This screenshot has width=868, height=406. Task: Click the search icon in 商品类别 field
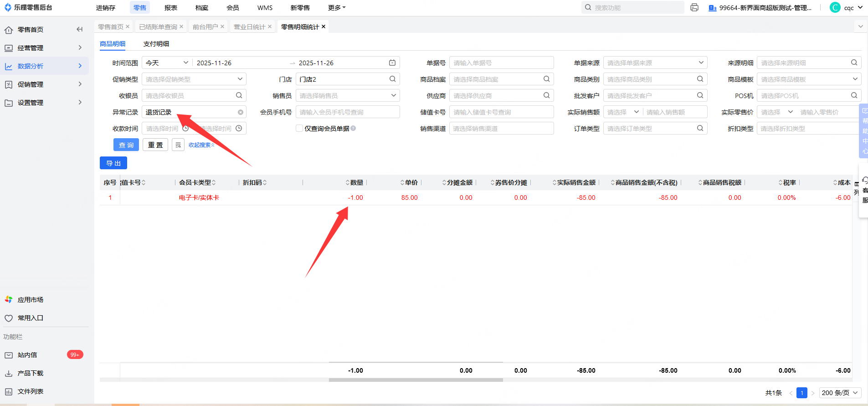700,79
